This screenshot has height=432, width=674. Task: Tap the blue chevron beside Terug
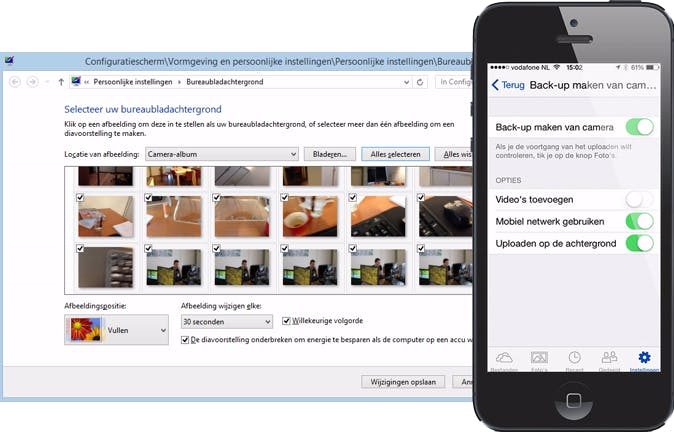pos(495,85)
